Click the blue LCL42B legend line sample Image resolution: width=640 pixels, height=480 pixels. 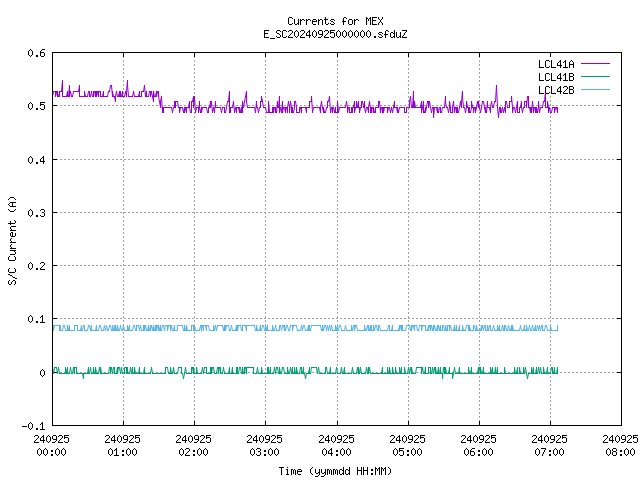(595, 89)
